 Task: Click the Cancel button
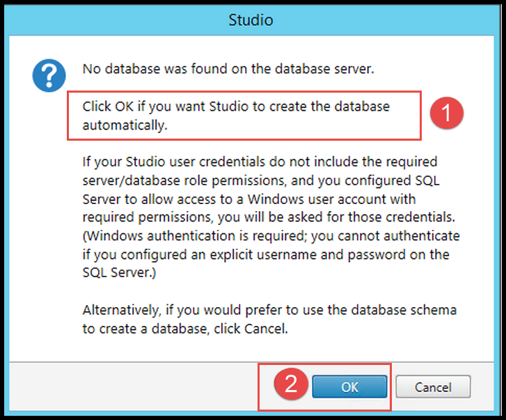433,387
